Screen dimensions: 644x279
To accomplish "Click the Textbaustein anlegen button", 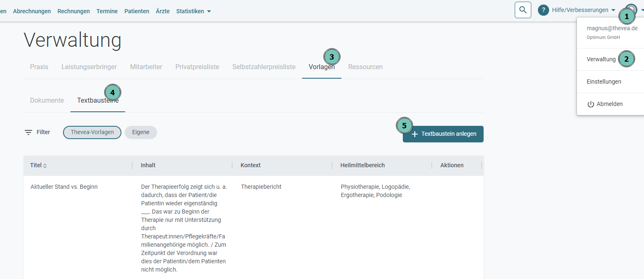I will point(443,134).
